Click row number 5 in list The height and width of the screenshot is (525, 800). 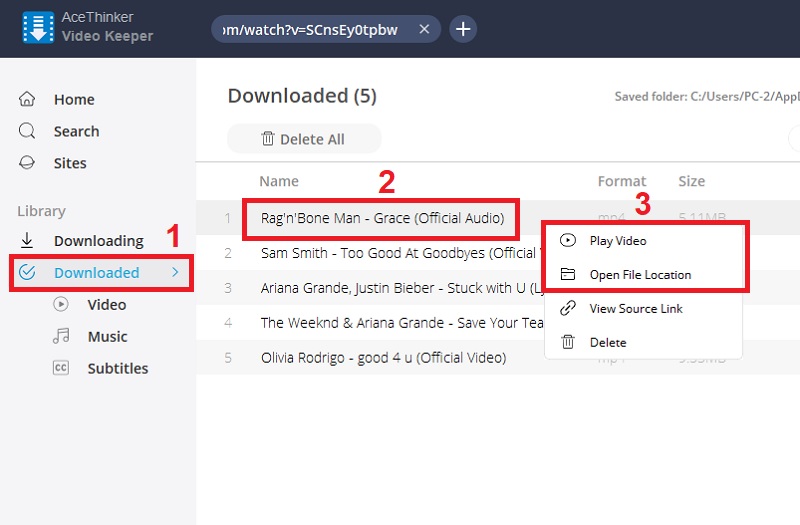tap(228, 358)
